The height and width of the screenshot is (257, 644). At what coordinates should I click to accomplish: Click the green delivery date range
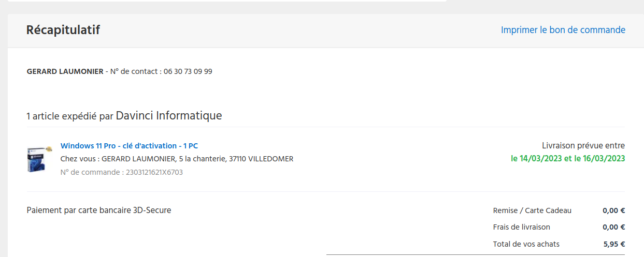click(x=568, y=159)
